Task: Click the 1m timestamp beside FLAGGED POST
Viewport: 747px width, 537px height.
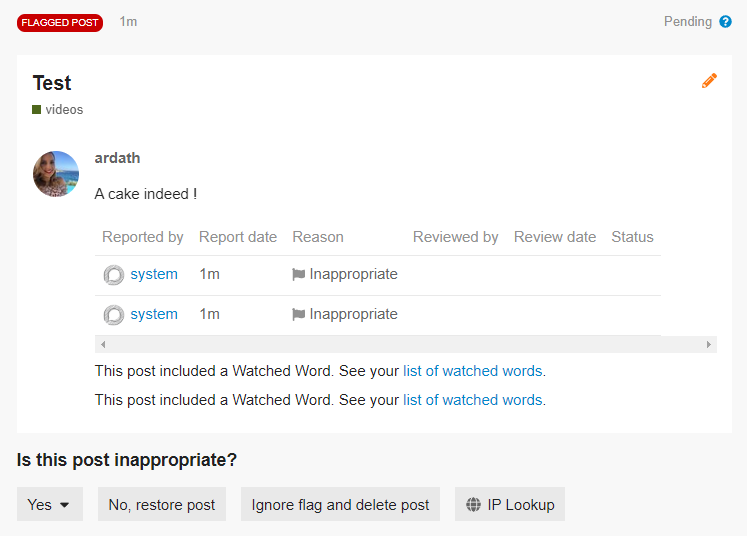Action: click(x=128, y=22)
